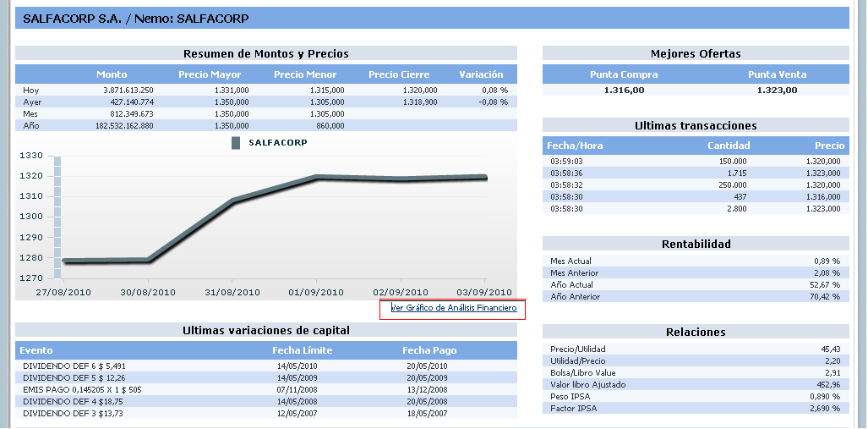
Task: Click the Resumen de Montos y Precios header
Action: [265, 54]
